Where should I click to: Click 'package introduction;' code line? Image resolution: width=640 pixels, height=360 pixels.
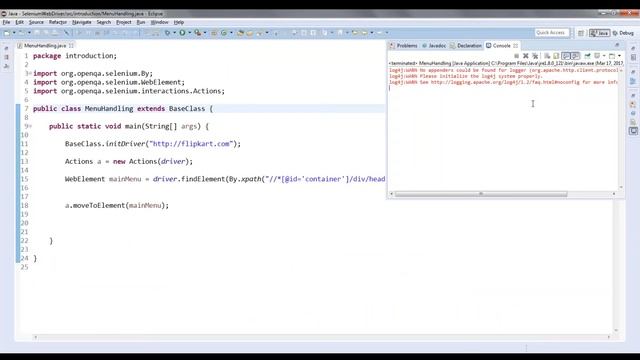coord(75,56)
